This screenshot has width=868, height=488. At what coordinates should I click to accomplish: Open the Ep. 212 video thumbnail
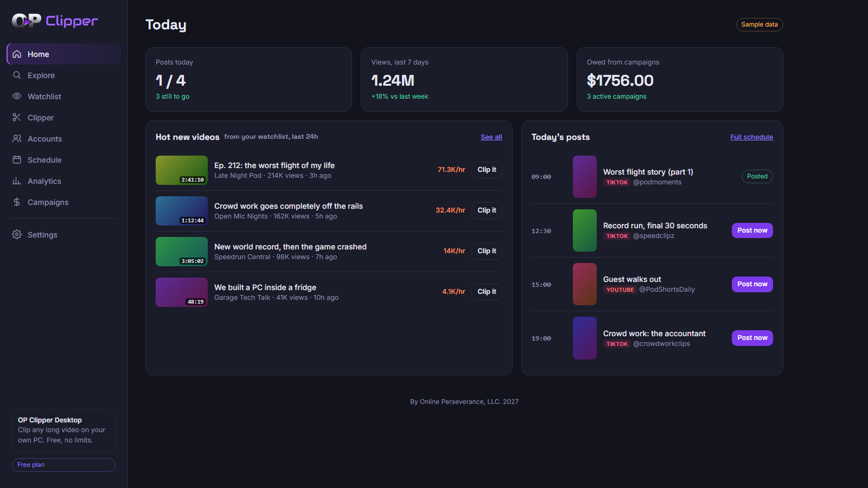pos(182,170)
